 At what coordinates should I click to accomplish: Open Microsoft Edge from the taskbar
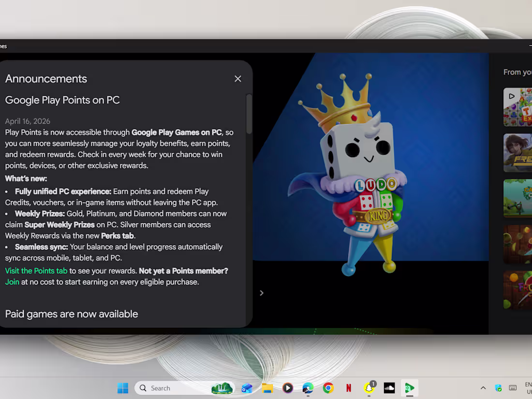click(308, 388)
